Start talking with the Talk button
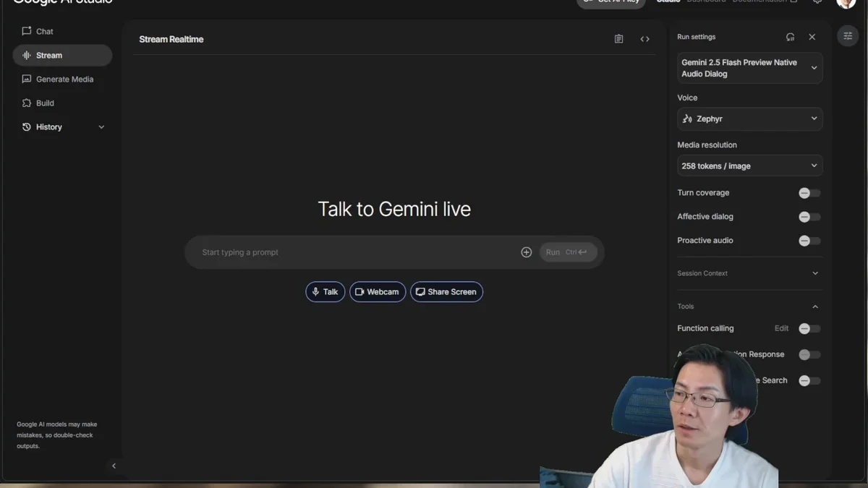 (x=325, y=292)
